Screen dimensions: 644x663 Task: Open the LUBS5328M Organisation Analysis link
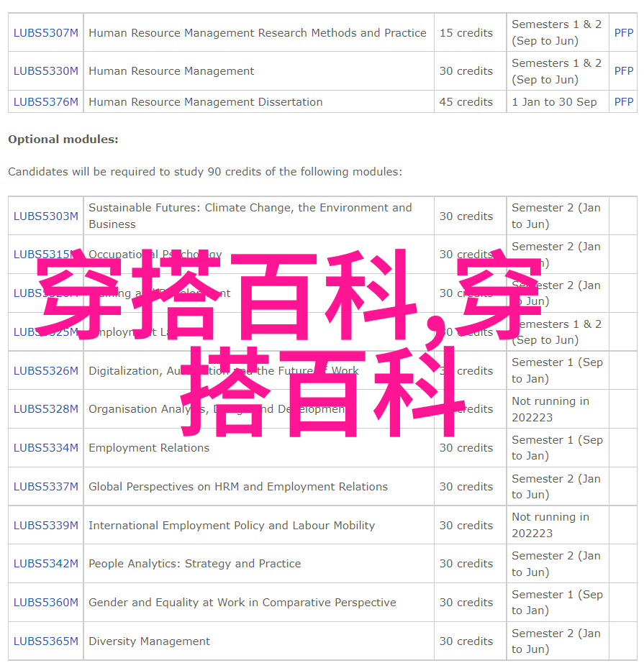45,409
